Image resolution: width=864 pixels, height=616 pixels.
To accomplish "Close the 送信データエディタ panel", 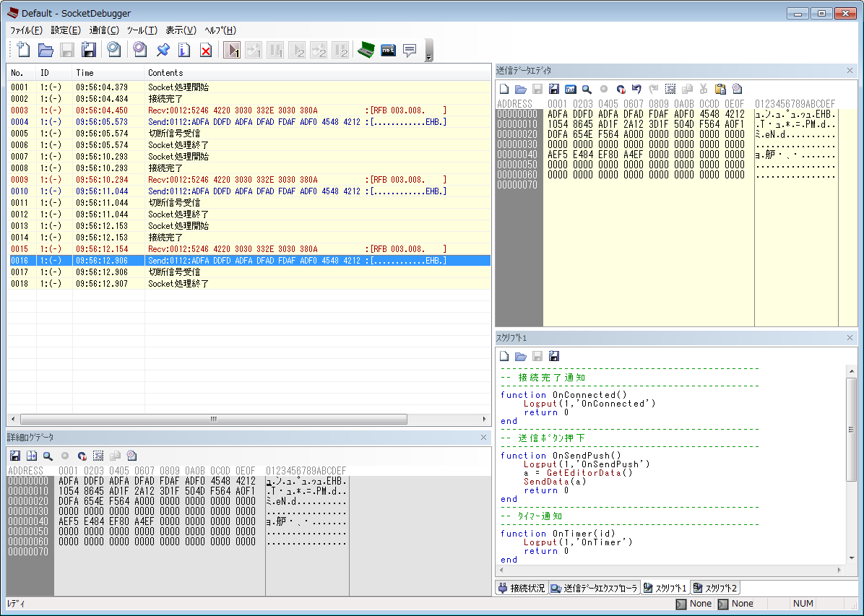I will tap(850, 71).
